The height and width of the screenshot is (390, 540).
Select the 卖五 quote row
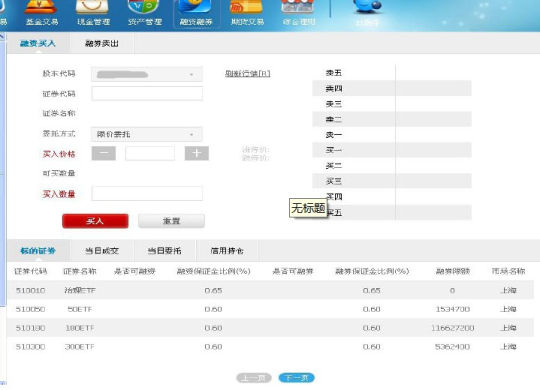(x=392, y=73)
